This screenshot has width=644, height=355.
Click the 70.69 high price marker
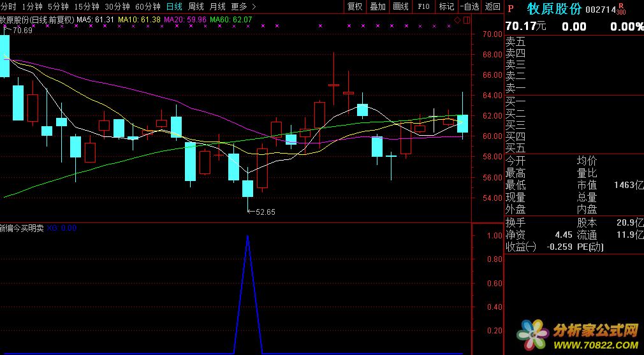coord(22,30)
